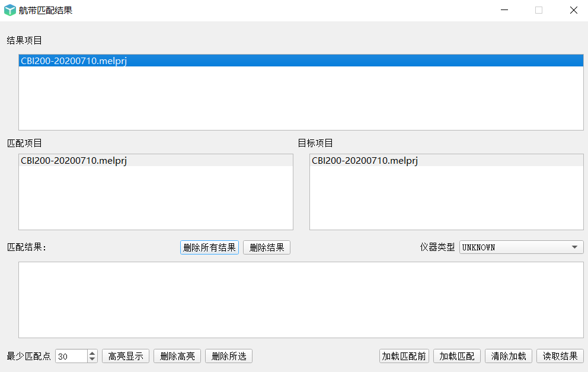Click the app cube icon in title bar

(x=9, y=10)
